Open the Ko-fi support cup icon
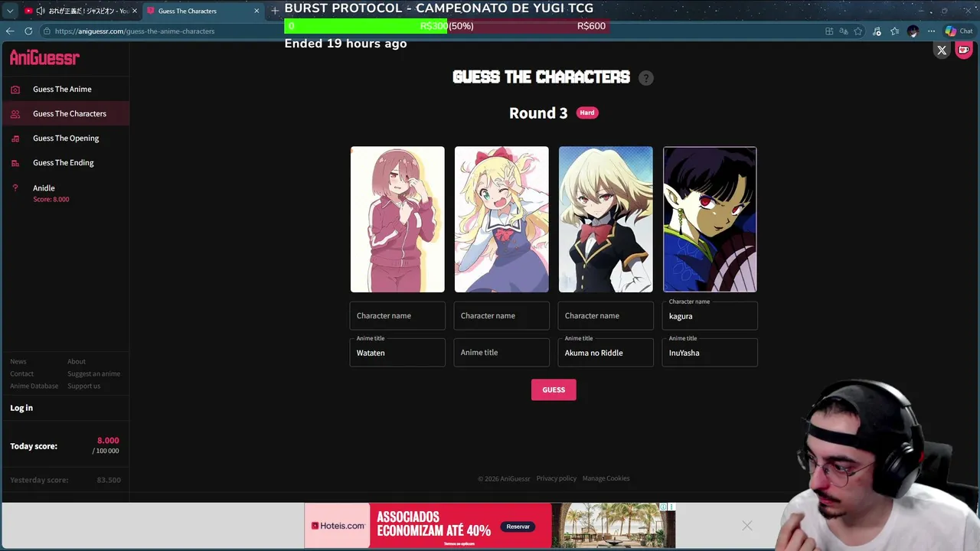The image size is (980, 551). tap(964, 51)
